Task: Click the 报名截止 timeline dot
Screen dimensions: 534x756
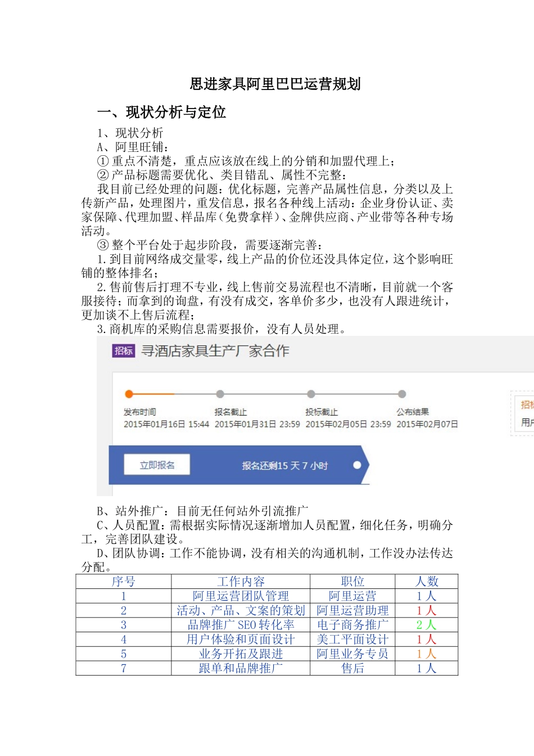Action: tap(220, 394)
